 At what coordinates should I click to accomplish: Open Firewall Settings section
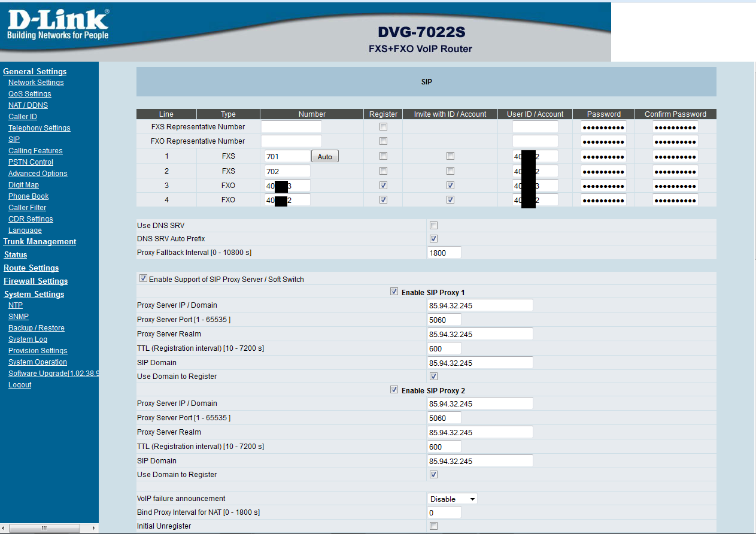click(x=36, y=281)
